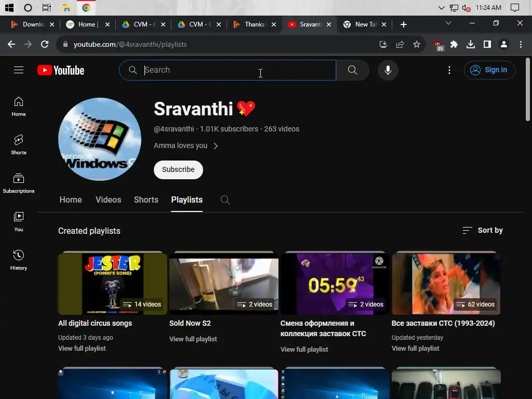View full playlist for Смена оформления
The image size is (532, 399).
(x=304, y=350)
